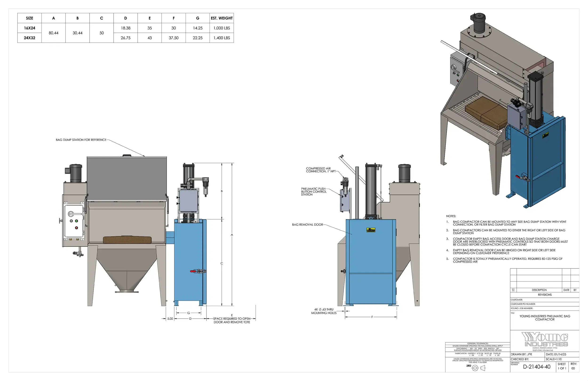
Task: Click the SIZE column header
Action: (x=29, y=18)
